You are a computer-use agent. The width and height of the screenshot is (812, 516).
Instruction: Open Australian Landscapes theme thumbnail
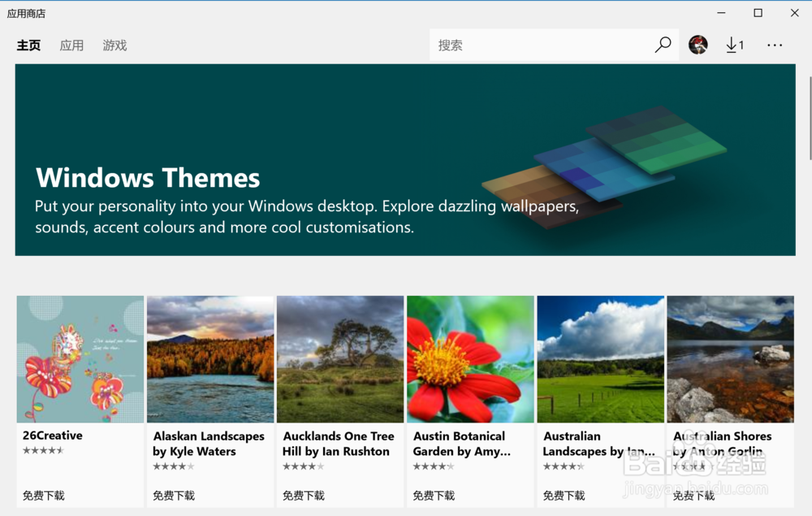600,359
